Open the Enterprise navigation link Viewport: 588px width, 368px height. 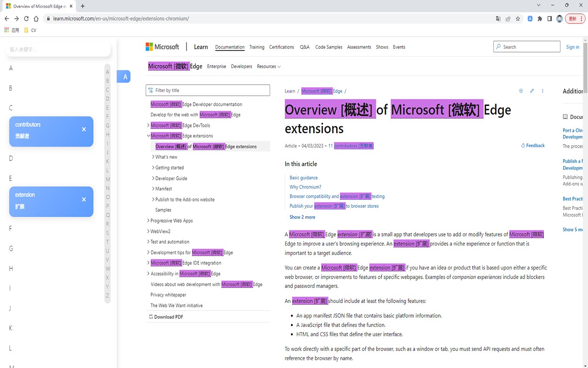(x=216, y=67)
